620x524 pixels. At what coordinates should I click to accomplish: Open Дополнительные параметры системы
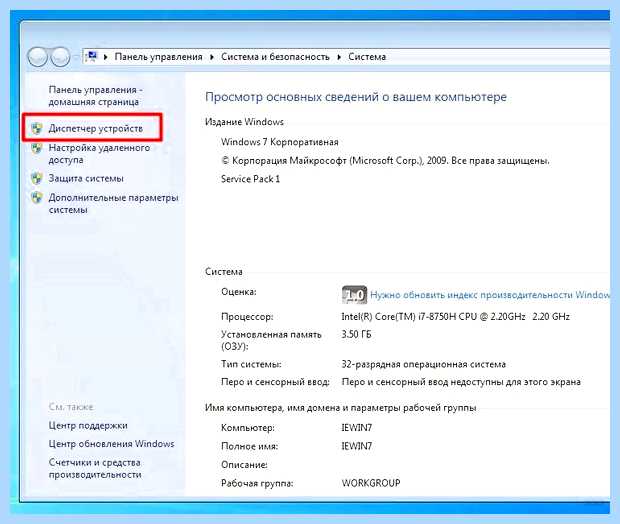pos(113,203)
